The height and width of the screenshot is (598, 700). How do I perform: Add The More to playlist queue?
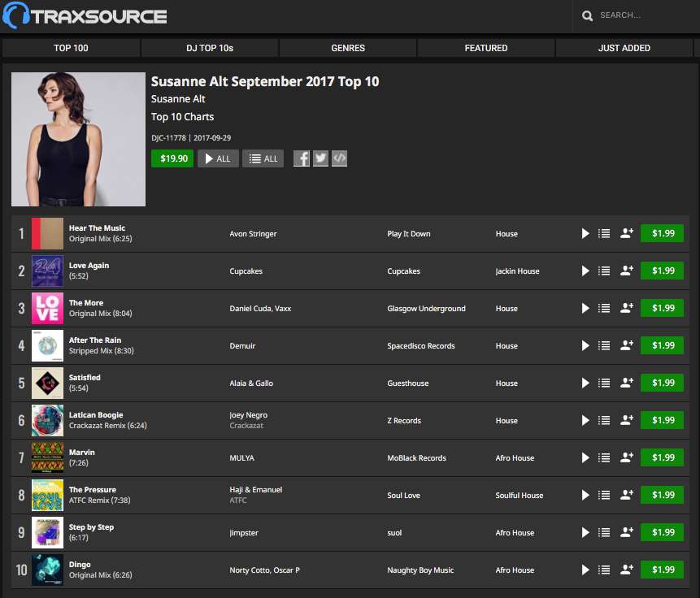pyautogui.click(x=604, y=308)
